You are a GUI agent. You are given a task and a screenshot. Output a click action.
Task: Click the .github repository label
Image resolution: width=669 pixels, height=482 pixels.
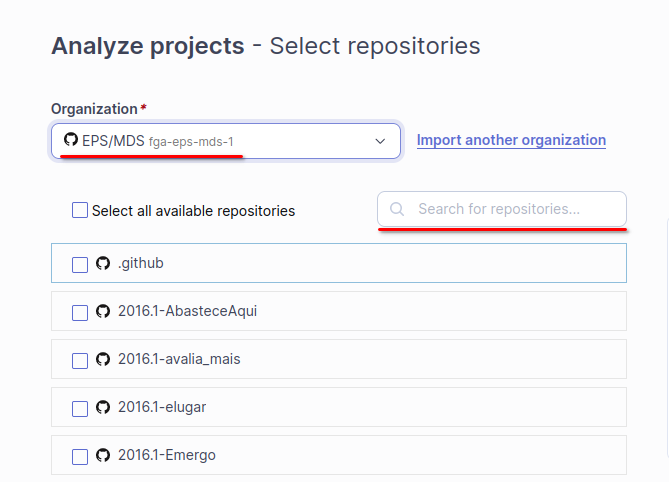141,264
